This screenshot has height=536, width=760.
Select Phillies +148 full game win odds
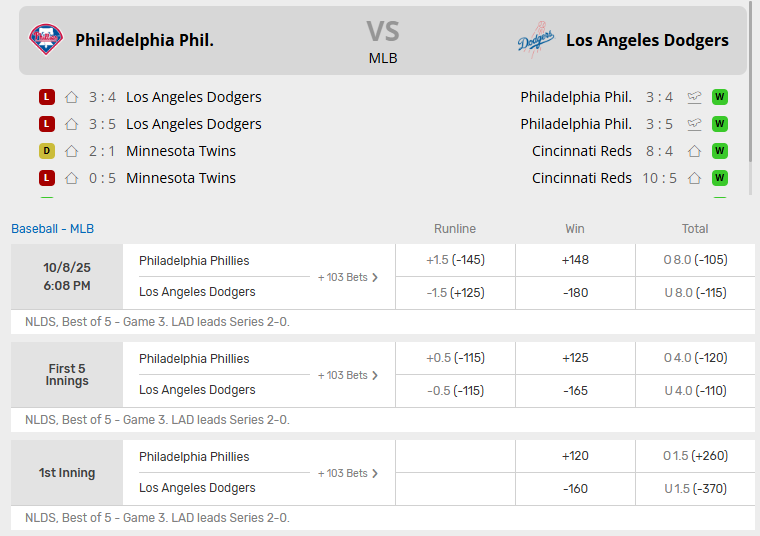pyautogui.click(x=575, y=260)
